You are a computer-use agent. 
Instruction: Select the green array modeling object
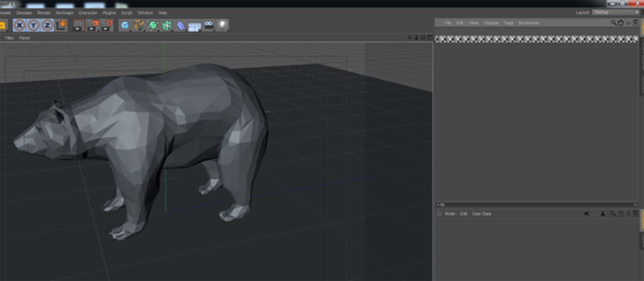(167, 26)
